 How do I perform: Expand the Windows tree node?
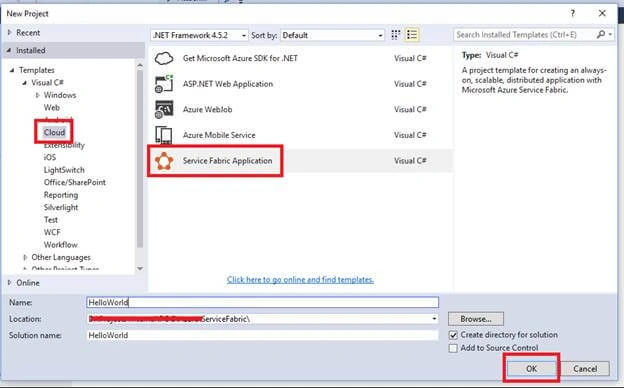[x=38, y=95]
